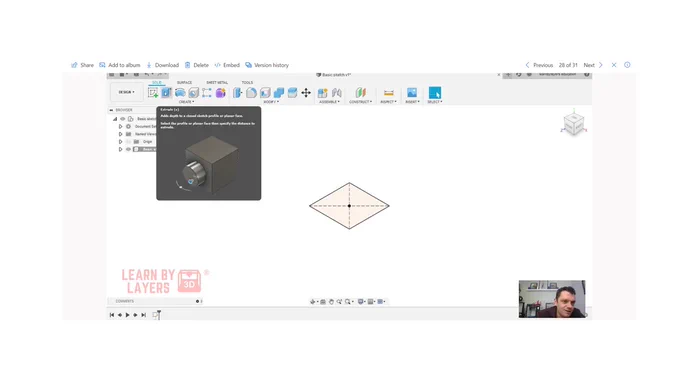Open the Embed option
This screenshot has height=383, width=680.
pyautogui.click(x=227, y=65)
